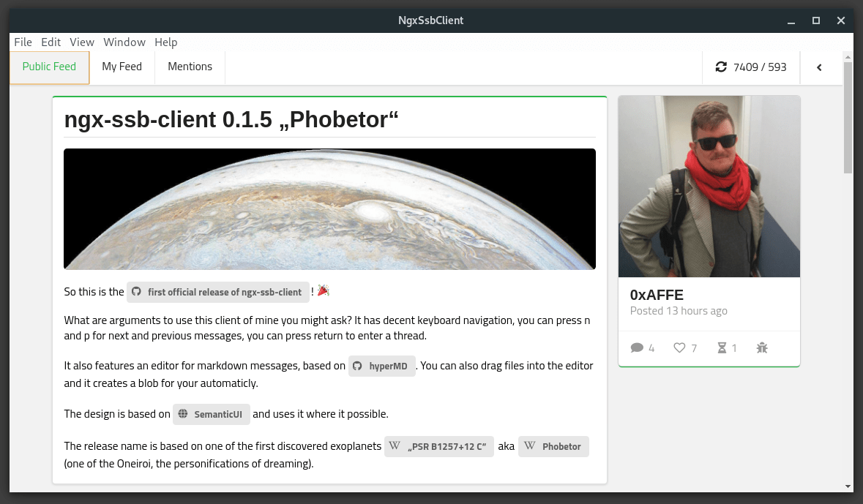
Task: Open the File menu
Action: (x=23, y=42)
